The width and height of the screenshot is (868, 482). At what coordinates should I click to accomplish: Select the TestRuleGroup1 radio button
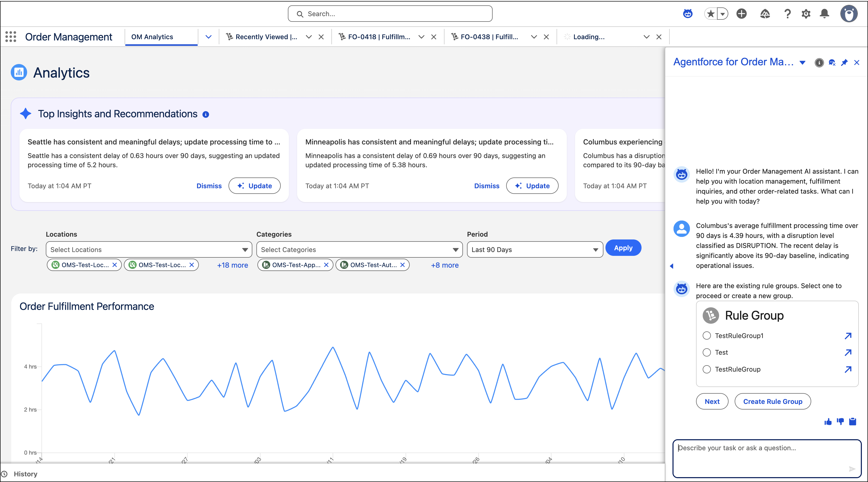pos(707,336)
